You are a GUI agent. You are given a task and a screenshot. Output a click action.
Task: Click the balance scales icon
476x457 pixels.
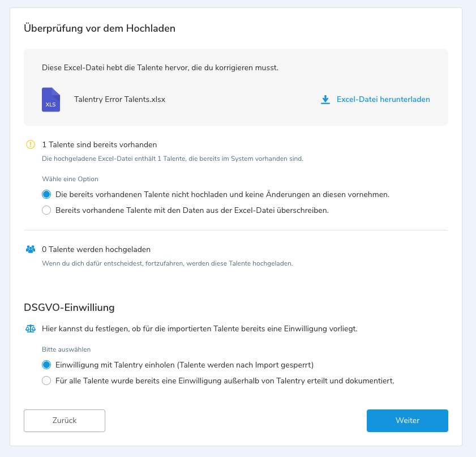pyautogui.click(x=31, y=328)
